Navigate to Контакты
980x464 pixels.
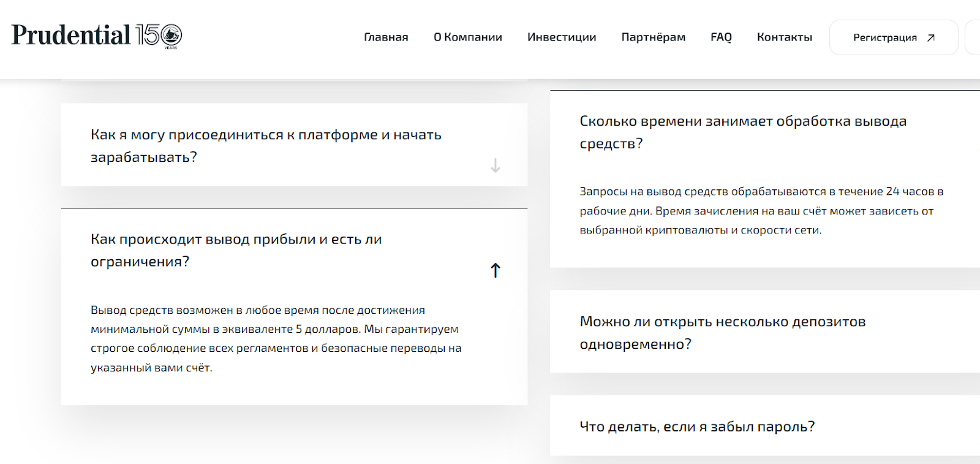(x=785, y=37)
